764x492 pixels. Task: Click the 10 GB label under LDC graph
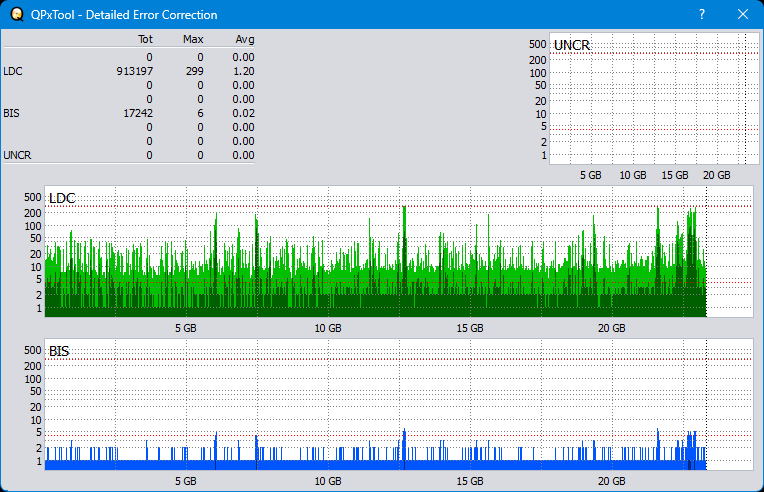[x=328, y=328]
